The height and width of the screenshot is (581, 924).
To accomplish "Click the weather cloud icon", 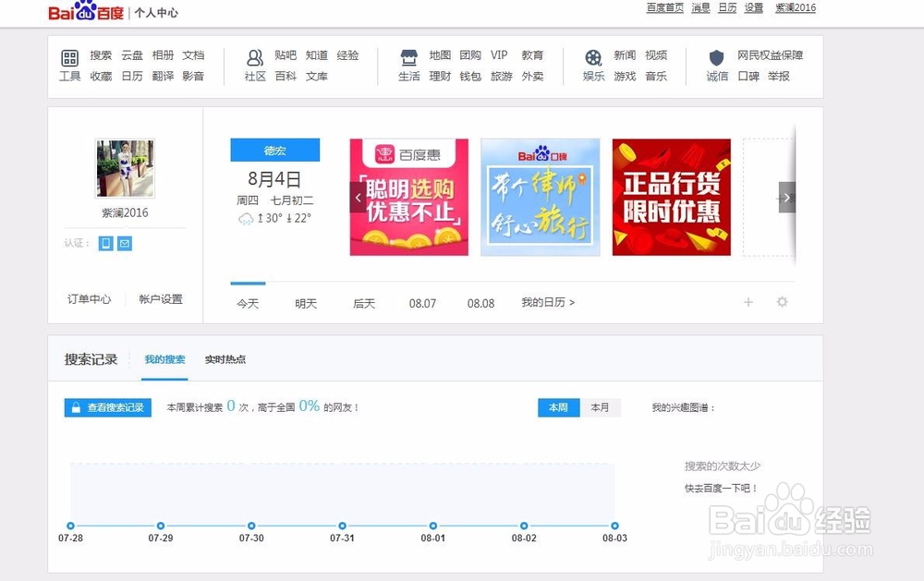I will tap(245, 219).
